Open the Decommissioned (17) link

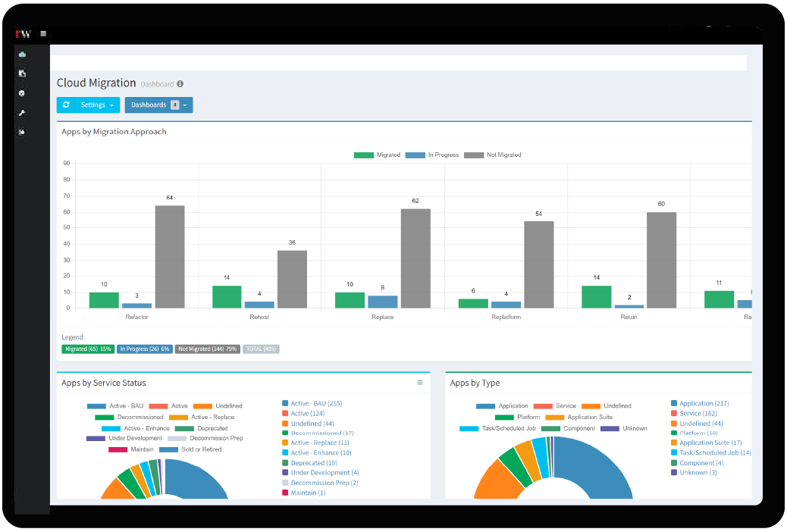(x=322, y=433)
